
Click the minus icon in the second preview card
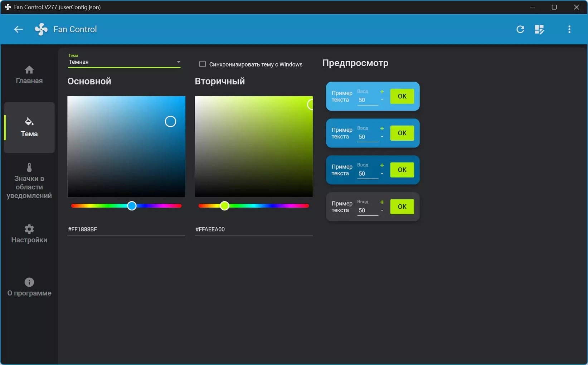point(382,137)
